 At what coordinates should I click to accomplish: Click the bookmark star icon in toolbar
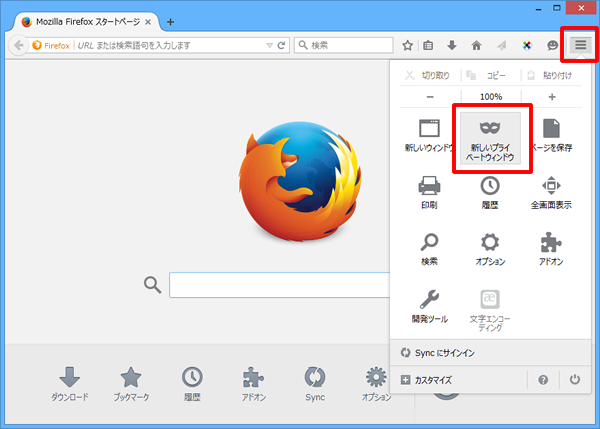tap(408, 46)
